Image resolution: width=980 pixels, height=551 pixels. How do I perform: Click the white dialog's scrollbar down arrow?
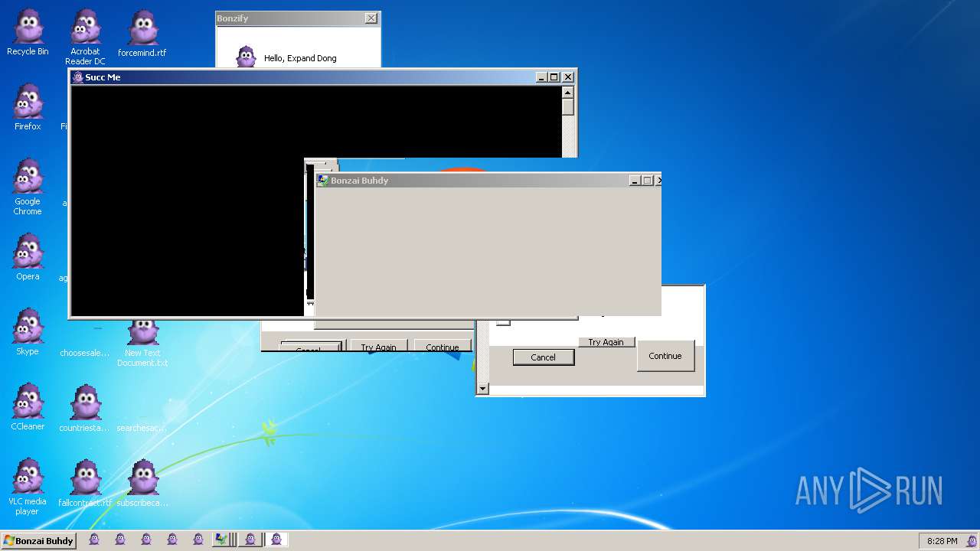[482, 389]
